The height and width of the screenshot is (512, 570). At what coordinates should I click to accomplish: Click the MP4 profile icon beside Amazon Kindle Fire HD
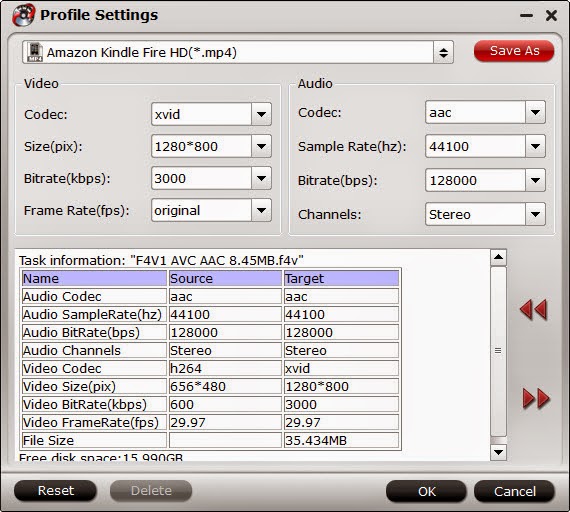(35, 52)
